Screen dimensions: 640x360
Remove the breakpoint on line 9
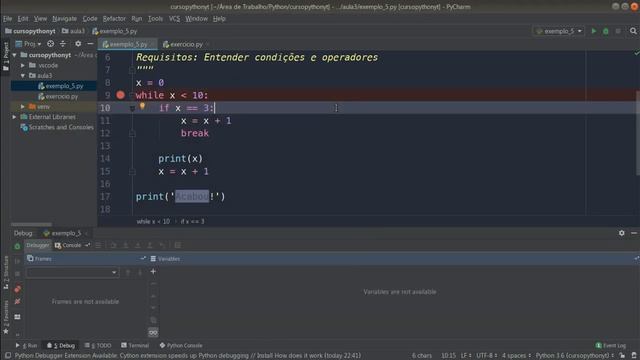[x=120, y=95]
